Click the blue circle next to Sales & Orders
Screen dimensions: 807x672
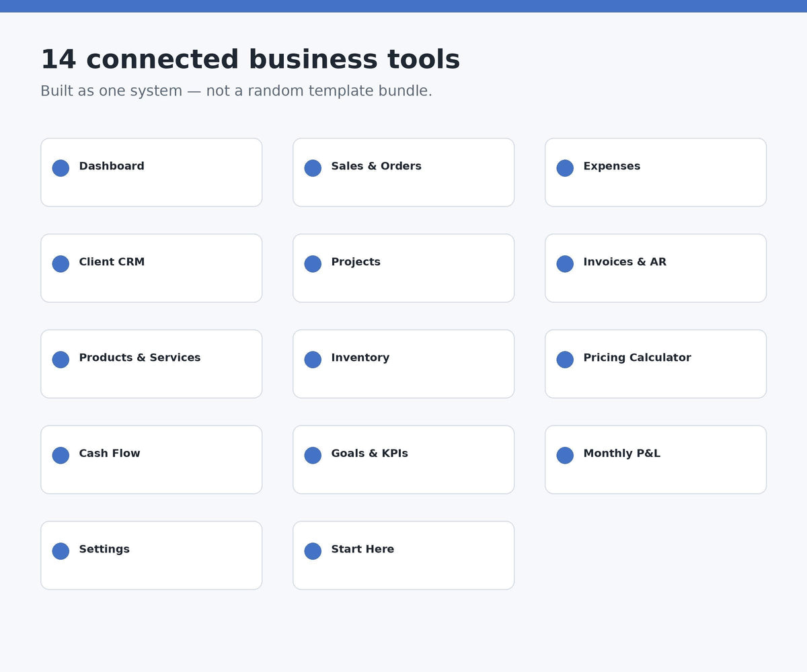[313, 168]
